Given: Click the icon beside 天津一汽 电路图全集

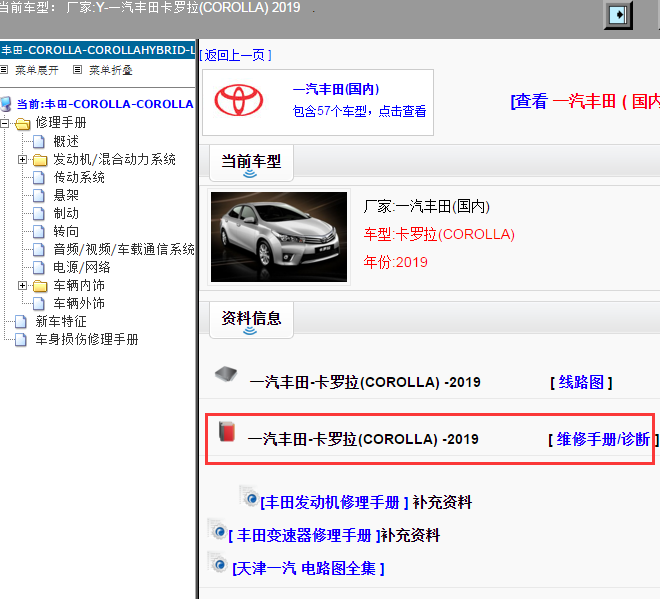Looking at the screenshot, I should point(218,563).
